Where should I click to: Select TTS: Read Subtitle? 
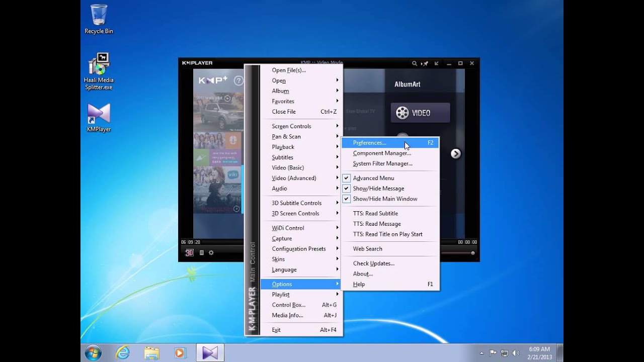pyautogui.click(x=390, y=213)
